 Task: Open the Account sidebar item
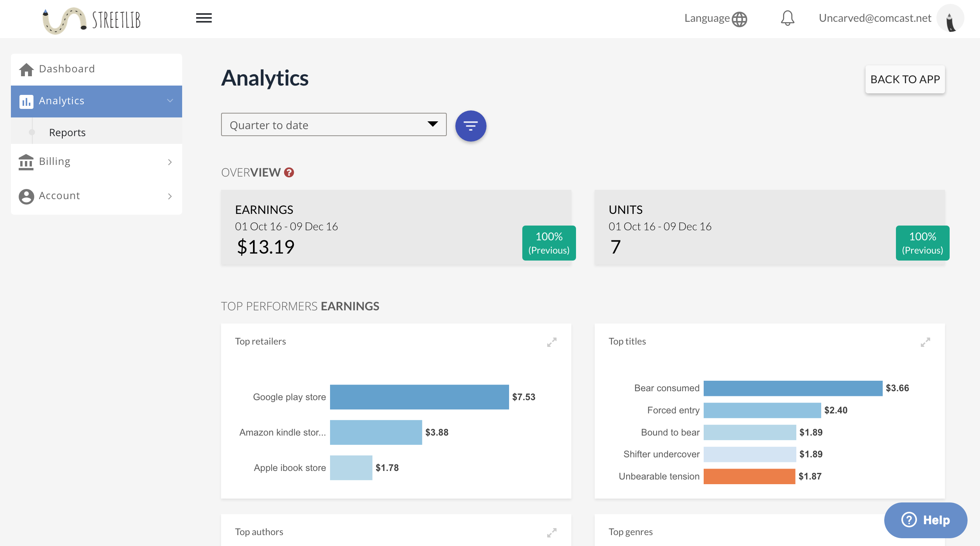(x=97, y=196)
